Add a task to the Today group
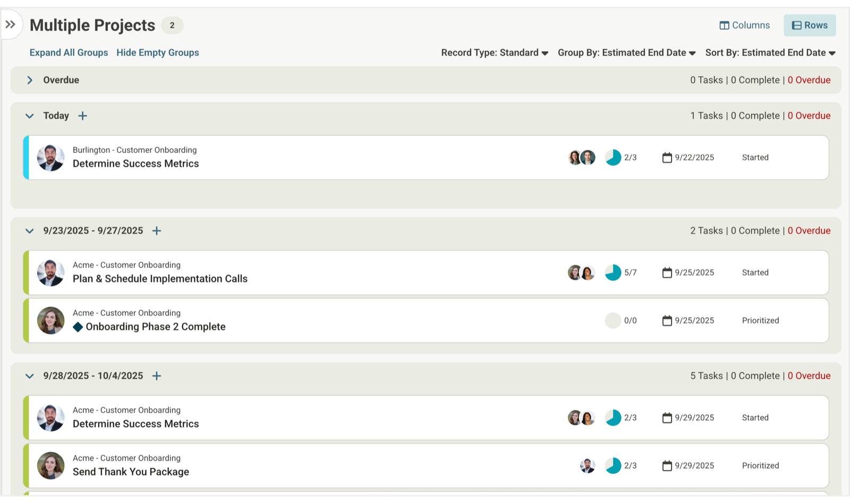Viewport: 850px width, 504px height. [x=82, y=116]
